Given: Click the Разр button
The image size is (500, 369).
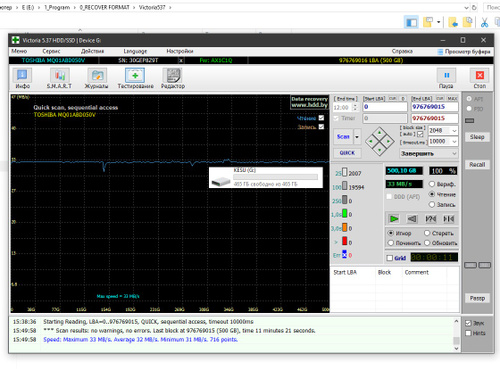Looking at the screenshot, I should tap(477, 298).
